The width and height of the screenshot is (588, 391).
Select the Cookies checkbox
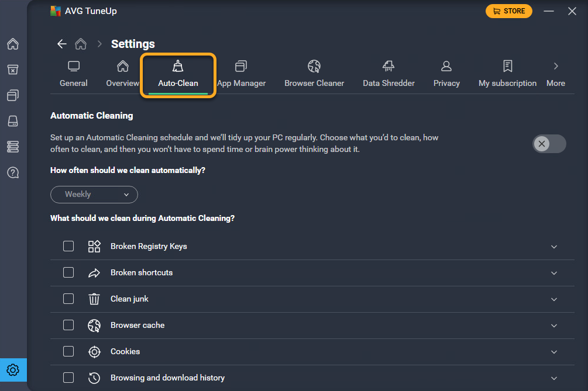[x=68, y=351]
